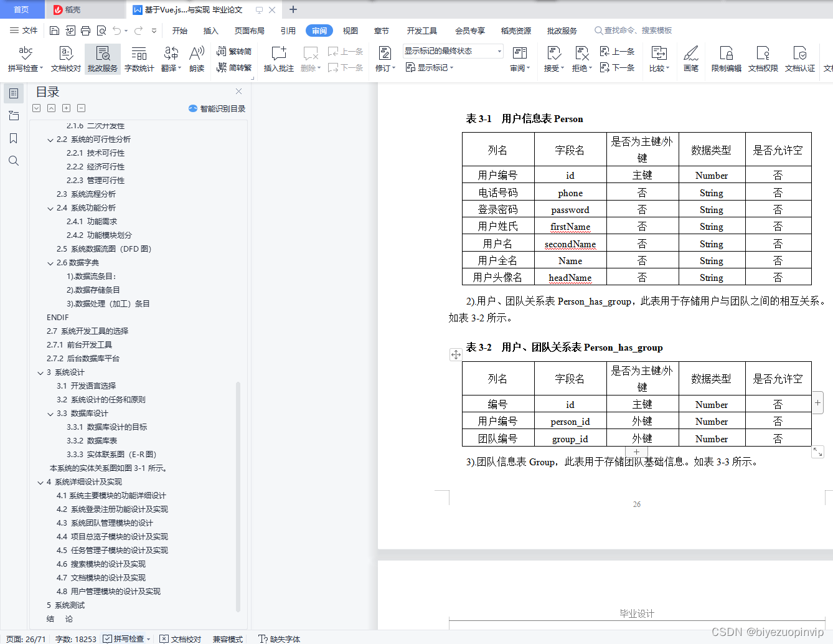The image size is (833, 644).
Task: Open the search icon in left sidebar
Action: click(13, 161)
